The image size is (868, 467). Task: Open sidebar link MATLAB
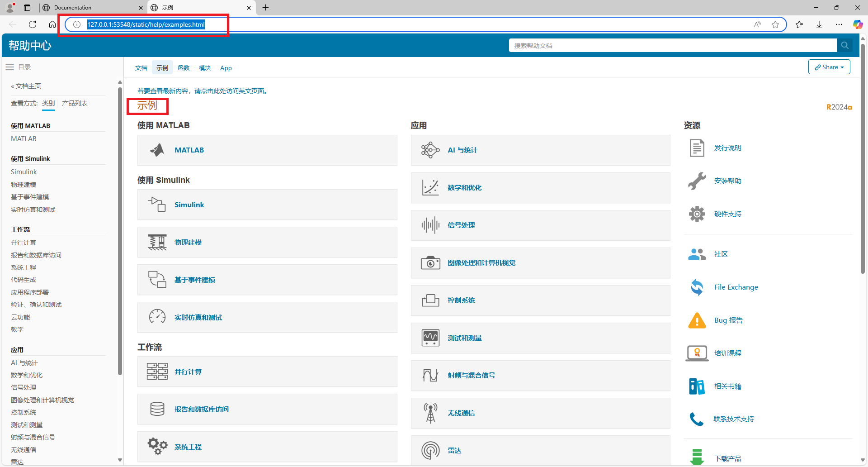click(x=24, y=139)
